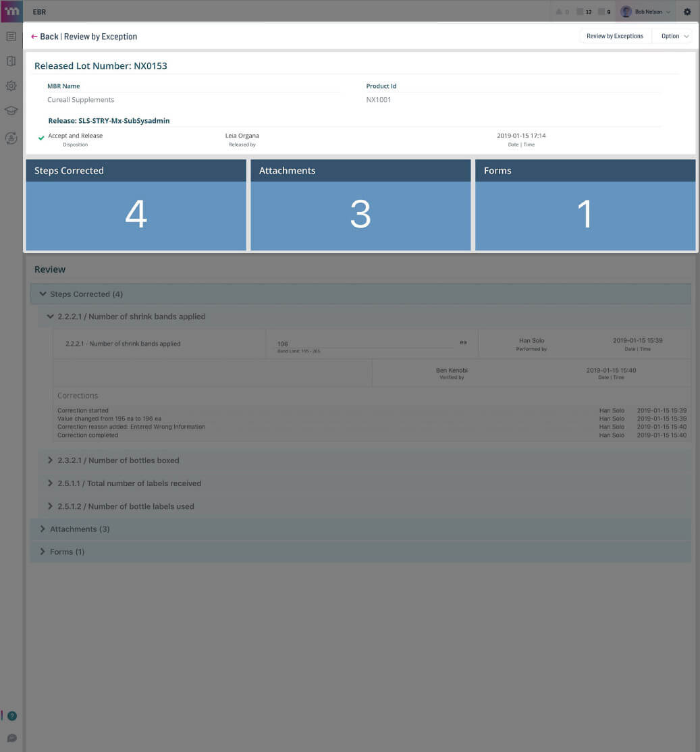This screenshot has height=752, width=700.
Task: Click the top-right settings gear icon
Action: 687,11
